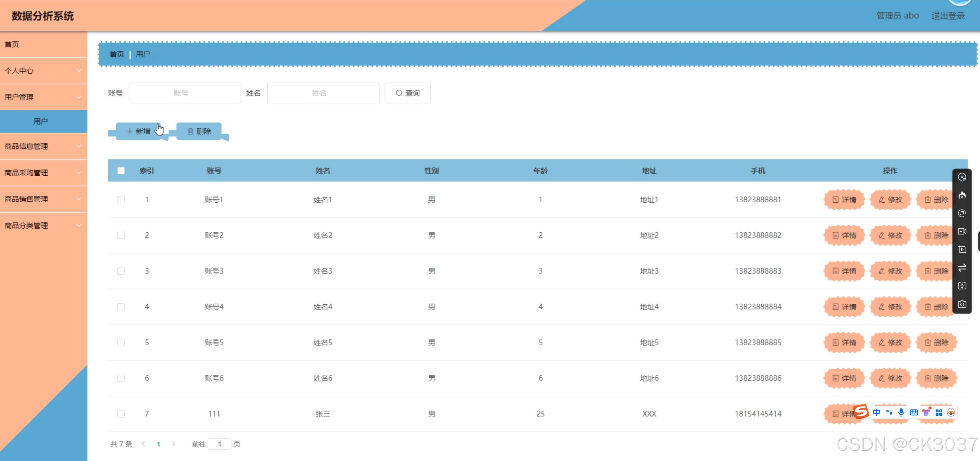Open the video camera tool on right toolbar
Viewport: 980px width, 461px height.
click(x=962, y=231)
